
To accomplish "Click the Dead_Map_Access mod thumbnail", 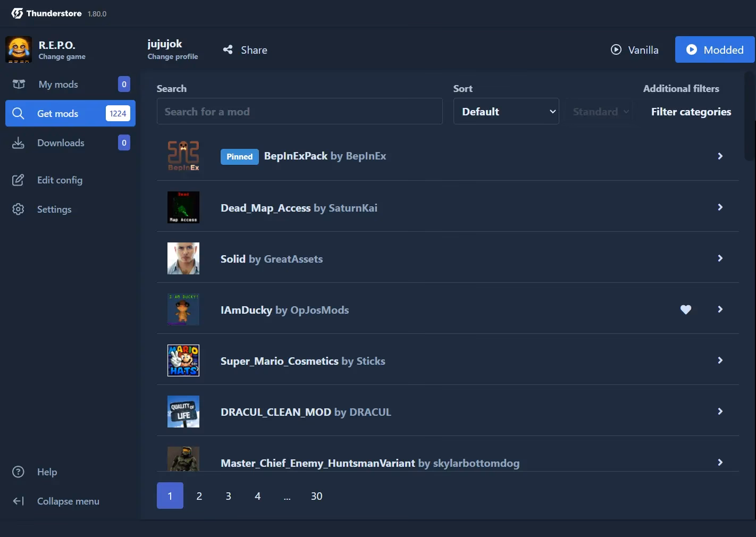I will click(183, 207).
